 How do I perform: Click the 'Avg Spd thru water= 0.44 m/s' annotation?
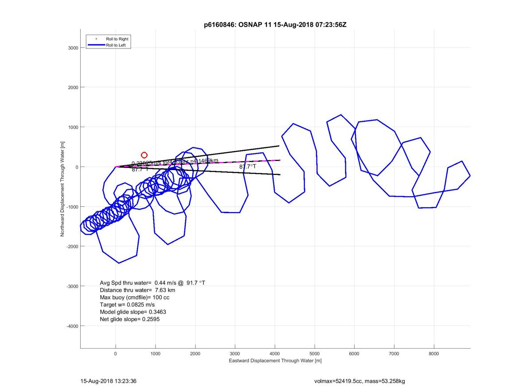pyautogui.click(x=153, y=283)
